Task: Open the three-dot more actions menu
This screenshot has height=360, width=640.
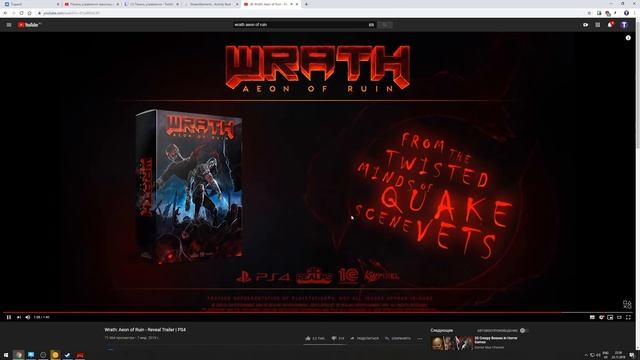Action: pos(420,338)
